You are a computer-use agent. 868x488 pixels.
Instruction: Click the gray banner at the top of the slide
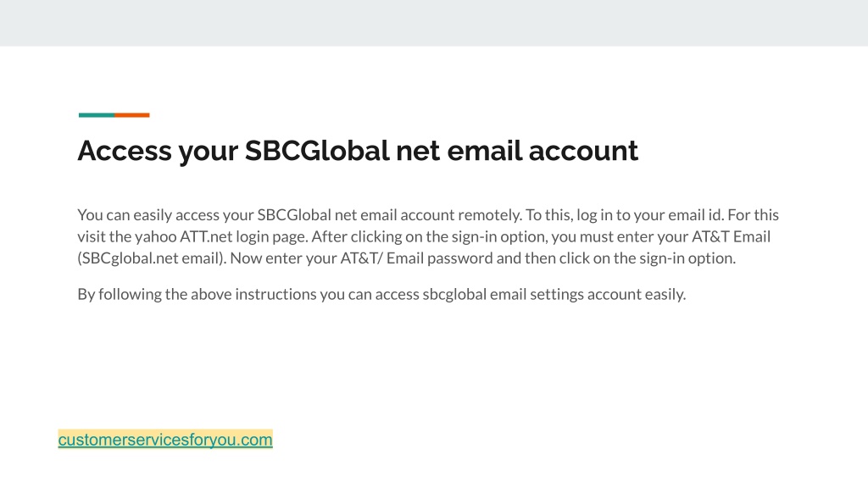[434, 23]
